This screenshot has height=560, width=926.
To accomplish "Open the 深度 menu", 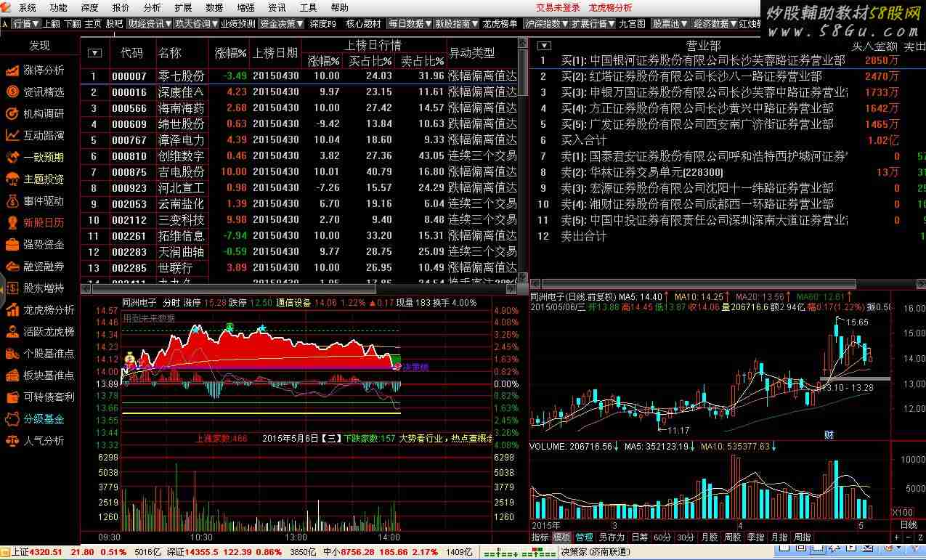I will click(x=90, y=8).
